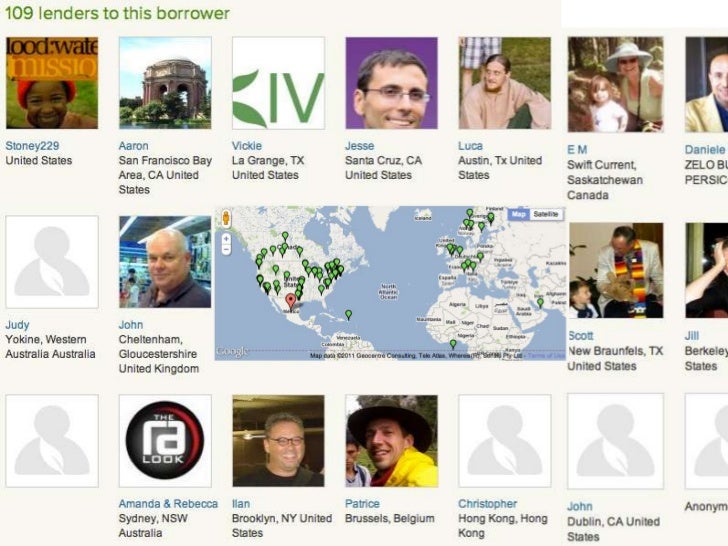The height and width of the screenshot is (546, 728).
Task: Click the red borrower location pin on map
Action: [x=291, y=301]
